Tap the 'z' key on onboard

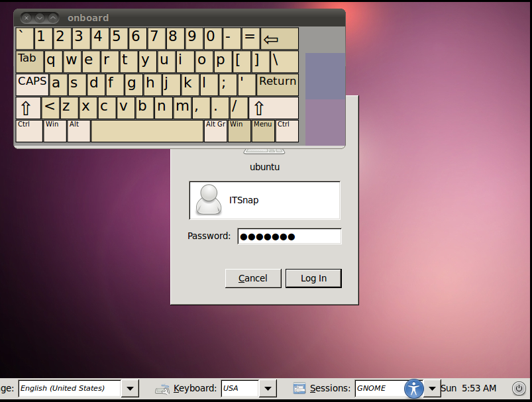click(x=69, y=108)
